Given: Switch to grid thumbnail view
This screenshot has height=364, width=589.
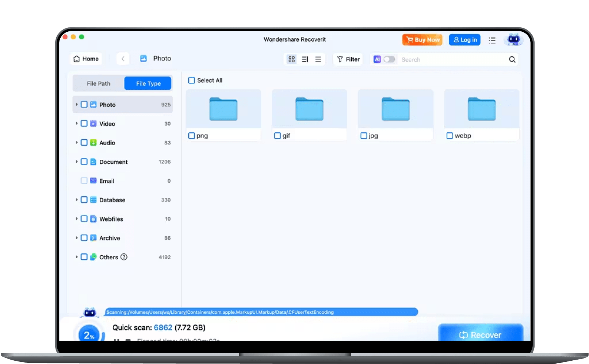Looking at the screenshot, I should click(x=291, y=59).
